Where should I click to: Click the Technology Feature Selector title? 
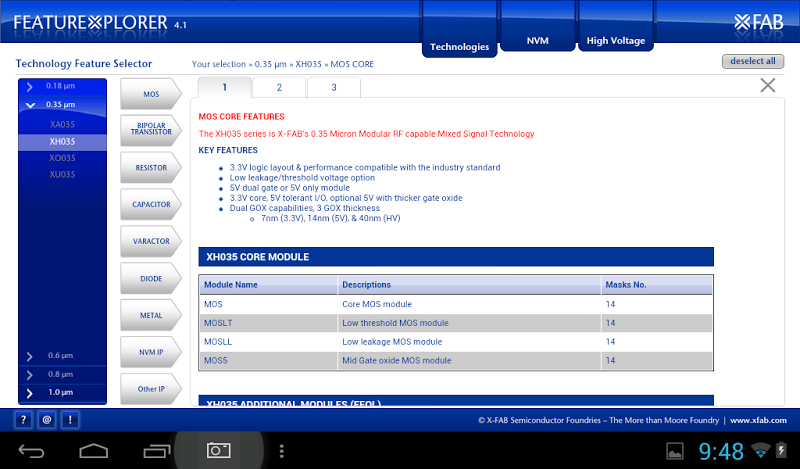pyautogui.click(x=84, y=64)
